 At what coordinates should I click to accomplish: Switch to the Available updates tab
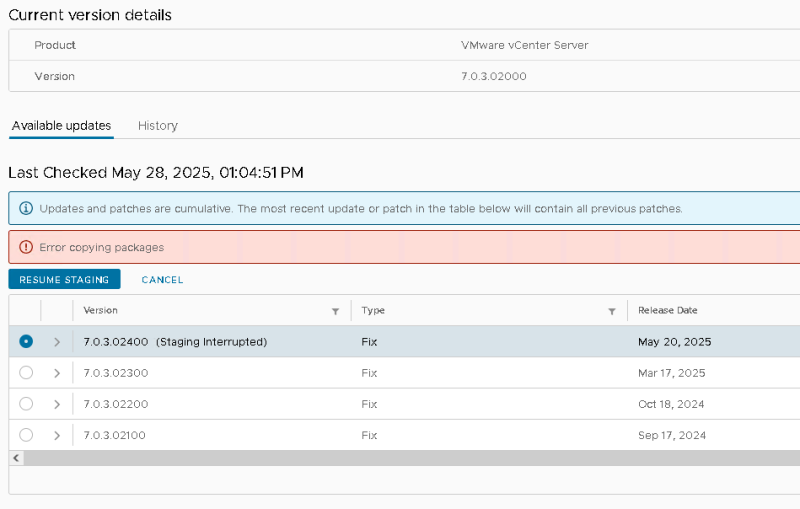61,125
